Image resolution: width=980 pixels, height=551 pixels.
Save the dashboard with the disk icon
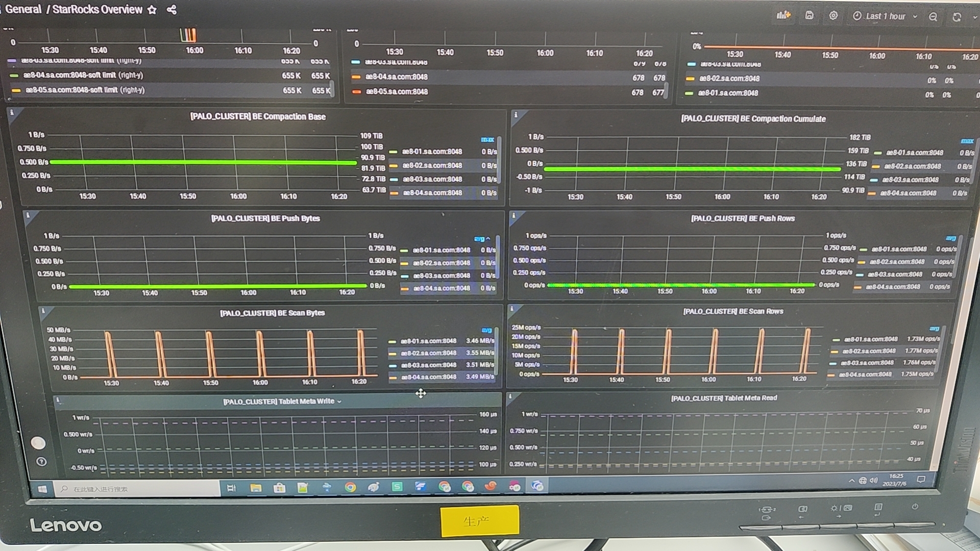click(x=809, y=15)
